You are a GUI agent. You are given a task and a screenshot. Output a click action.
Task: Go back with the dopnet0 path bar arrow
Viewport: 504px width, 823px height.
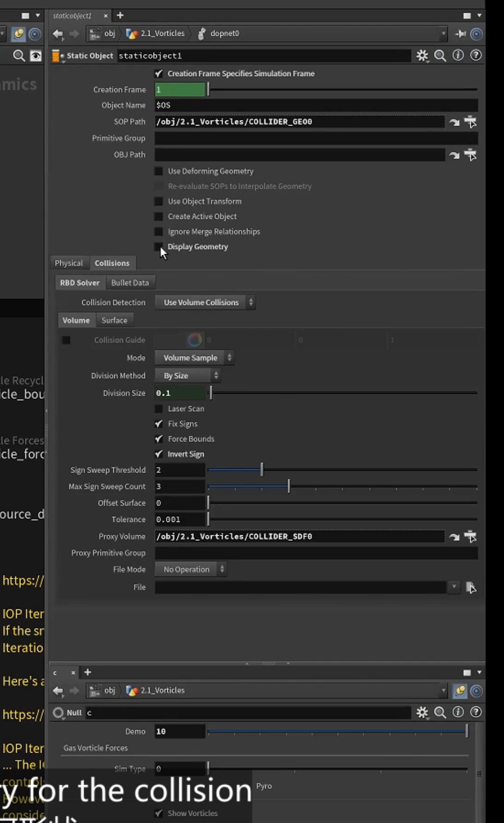(58, 34)
